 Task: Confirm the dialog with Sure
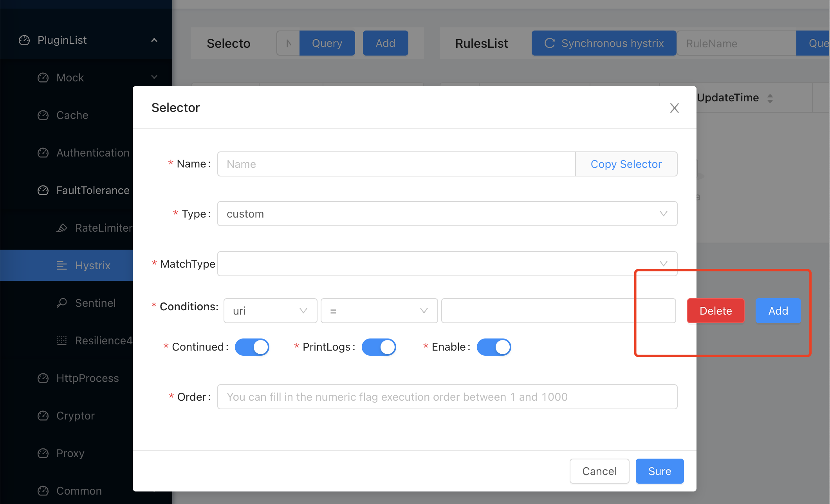coord(659,471)
